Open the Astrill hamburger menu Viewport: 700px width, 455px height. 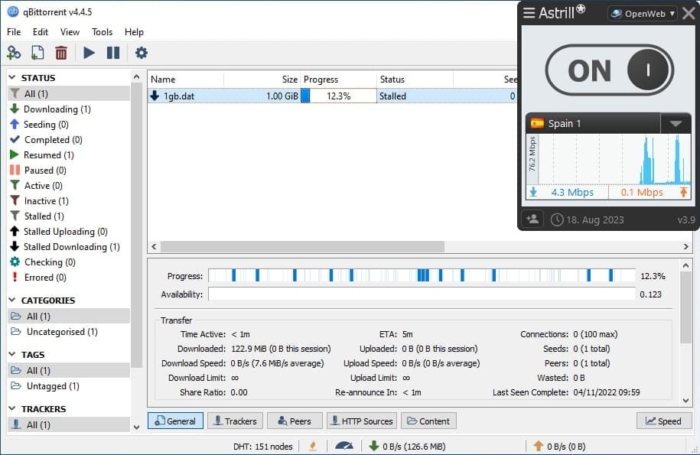(529, 13)
